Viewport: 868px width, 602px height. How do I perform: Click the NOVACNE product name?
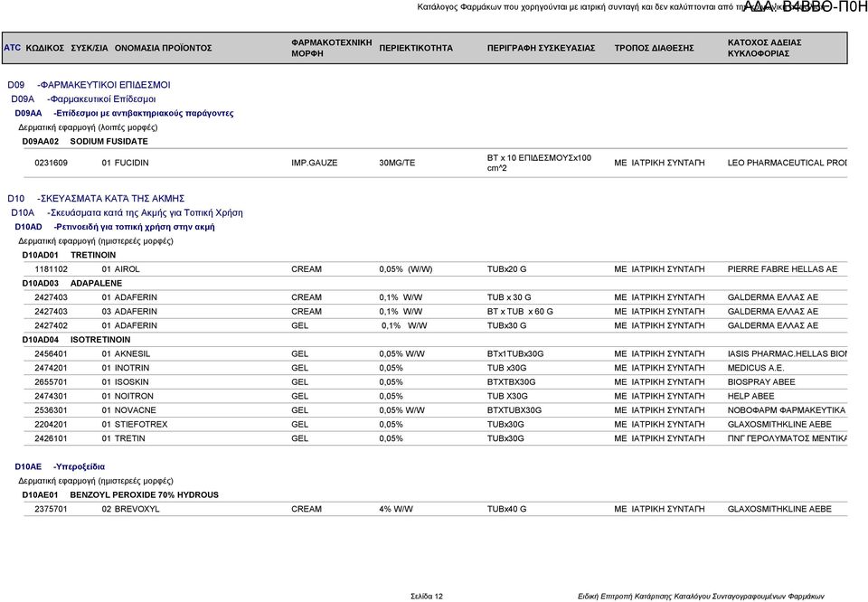tap(135, 410)
